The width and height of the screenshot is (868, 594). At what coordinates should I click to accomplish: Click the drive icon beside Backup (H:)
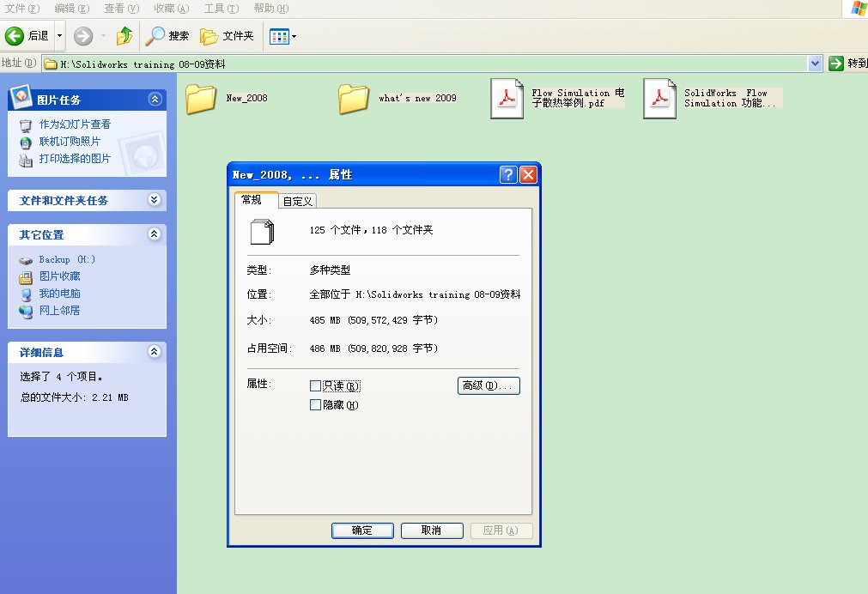click(x=26, y=260)
